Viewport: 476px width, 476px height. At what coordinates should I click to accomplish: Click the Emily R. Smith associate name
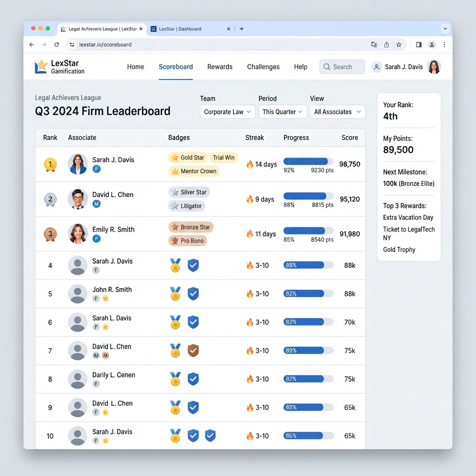(x=113, y=230)
